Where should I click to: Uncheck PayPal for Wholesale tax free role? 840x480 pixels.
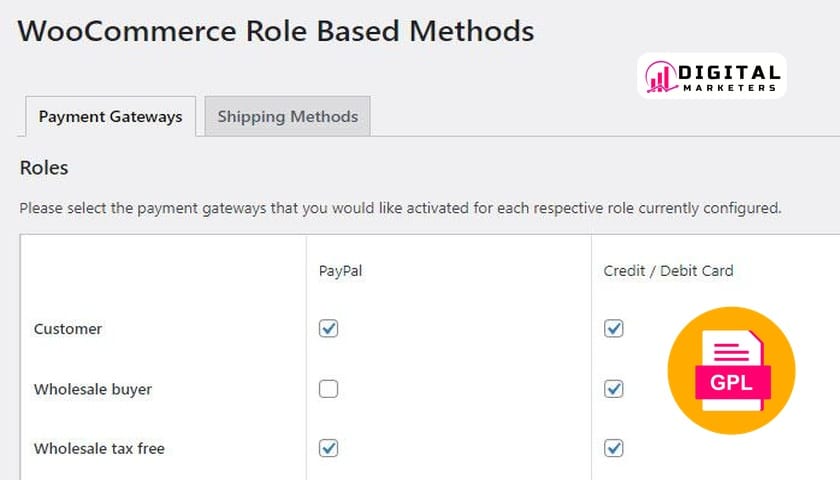click(328, 448)
